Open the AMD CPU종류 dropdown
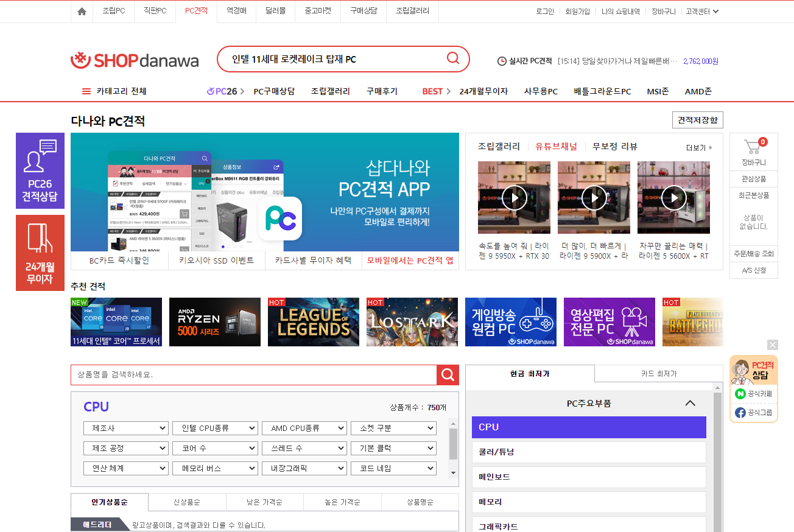This screenshot has width=794, height=532. (x=304, y=429)
